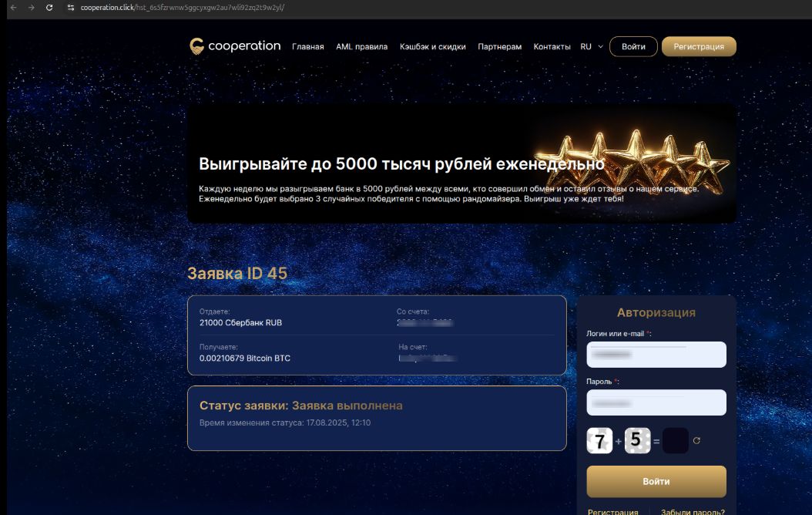Open AML правила page
The width and height of the screenshot is (812, 515).
coord(361,46)
